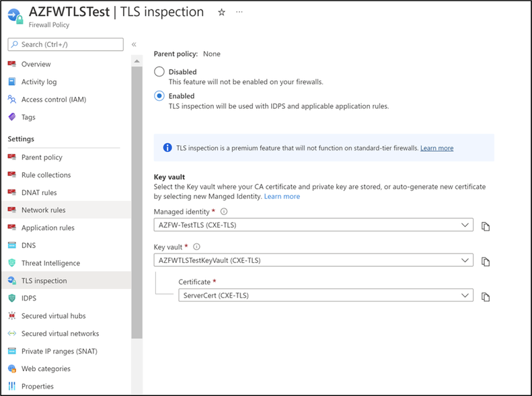Open Learn more link in premium banner

coord(436,148)
